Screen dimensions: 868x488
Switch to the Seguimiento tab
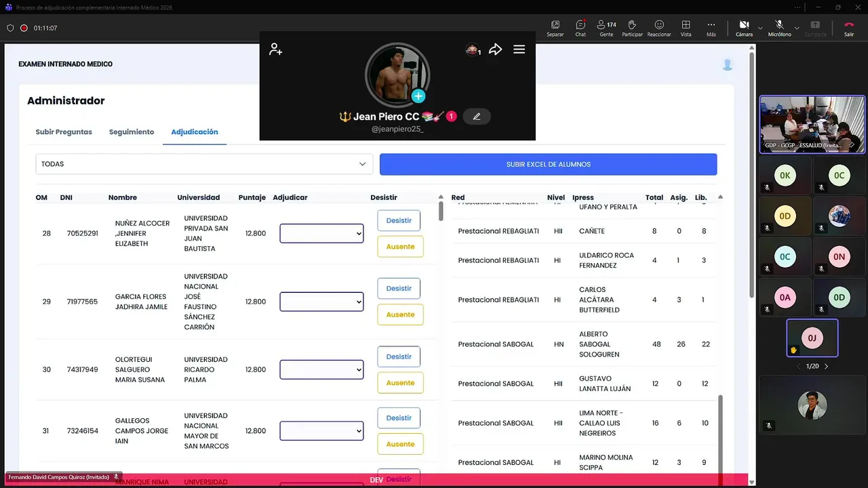132,132
